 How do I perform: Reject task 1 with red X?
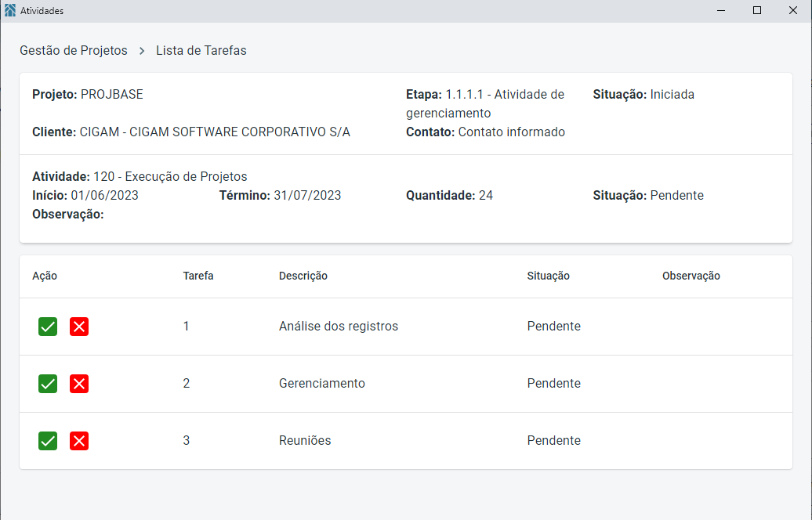tap(79, 327)
